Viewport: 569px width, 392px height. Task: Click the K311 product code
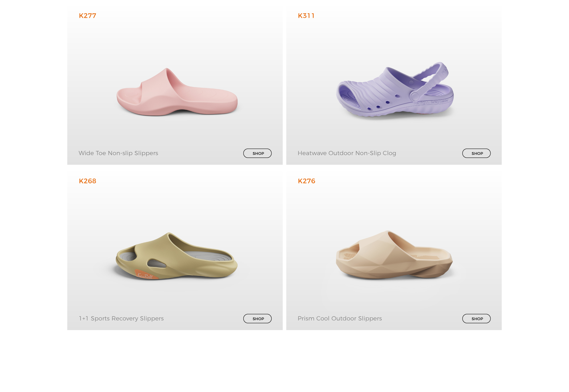306,16
